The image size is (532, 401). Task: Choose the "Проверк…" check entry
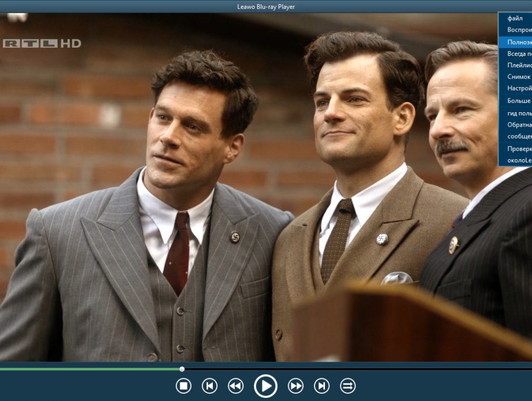pos(515,149)
